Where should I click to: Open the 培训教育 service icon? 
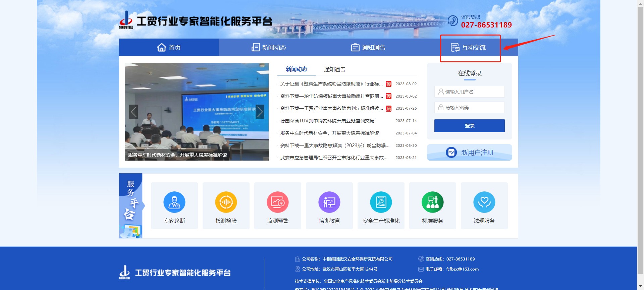(x=329, y=202)
